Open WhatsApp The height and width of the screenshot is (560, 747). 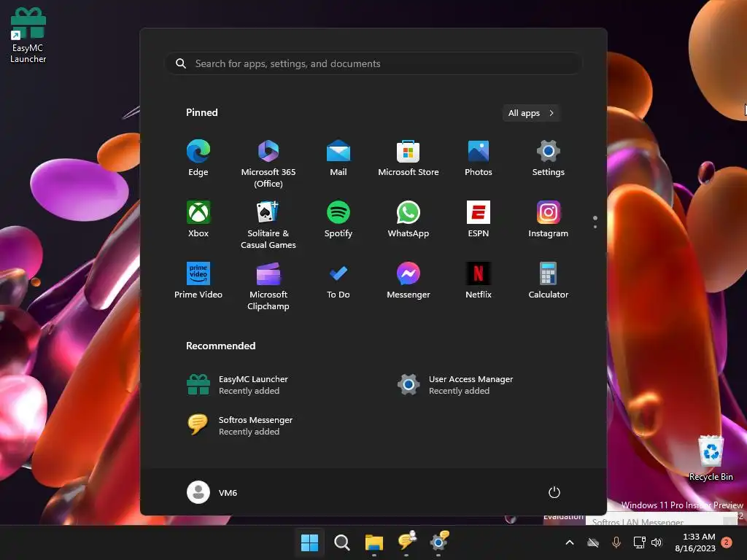click(x=409, y=219)
